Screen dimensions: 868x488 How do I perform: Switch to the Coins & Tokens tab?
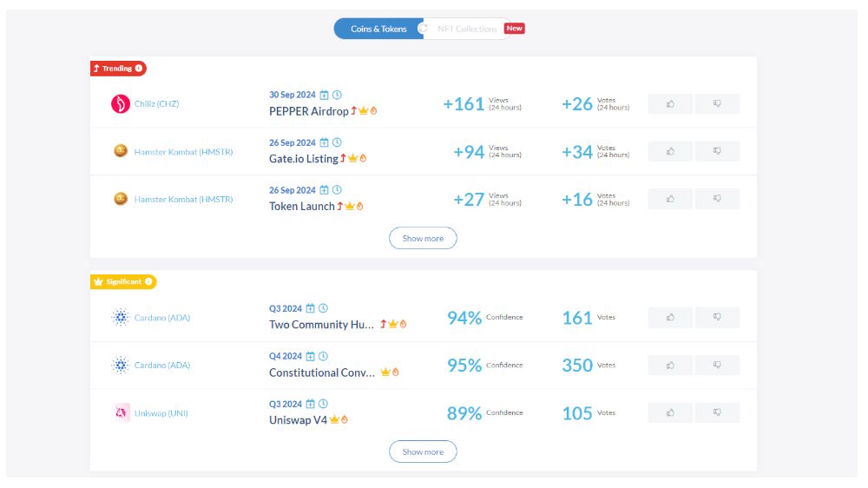click(x=378, y=29)
